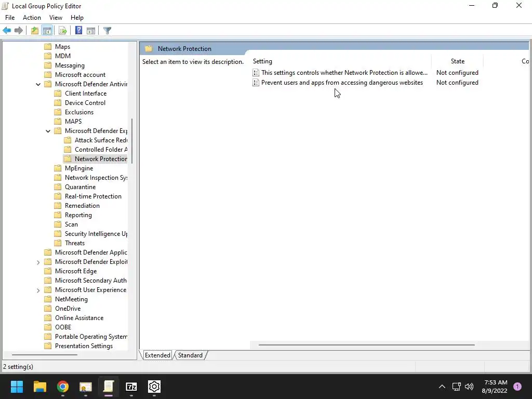This screenshot has width=532, height=399.
Task: Collapse Microsoft Defender Exploit Guard subnode
Action: pyautogui.click(x=48, y=131)
